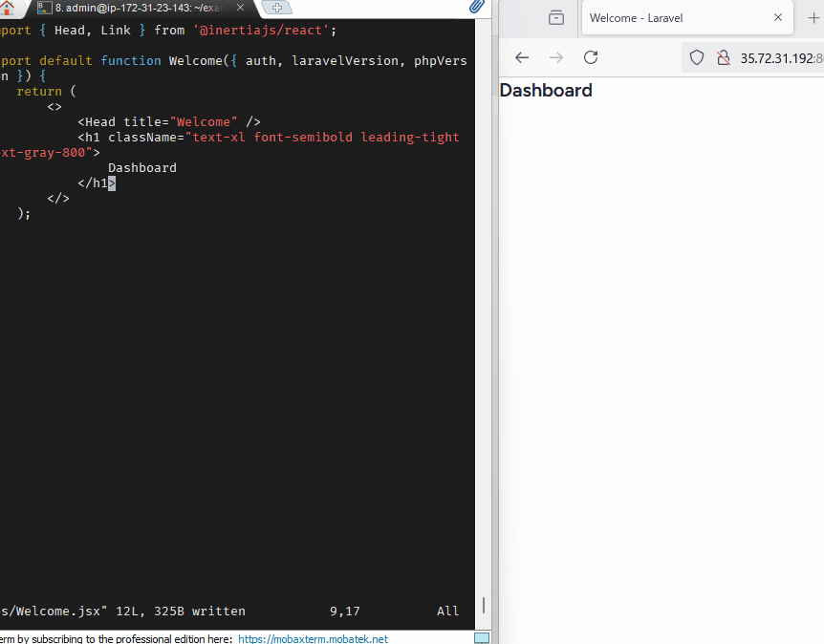Open the mobaxterm.mobatek.net link
The height and width of the screenshot is (644, 824).
click(x=314, y=639)
